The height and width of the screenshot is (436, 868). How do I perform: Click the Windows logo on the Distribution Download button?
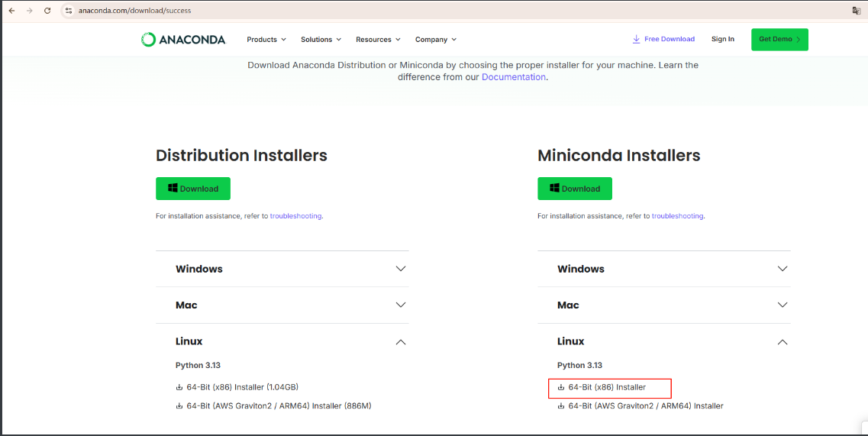coord(173,189)
